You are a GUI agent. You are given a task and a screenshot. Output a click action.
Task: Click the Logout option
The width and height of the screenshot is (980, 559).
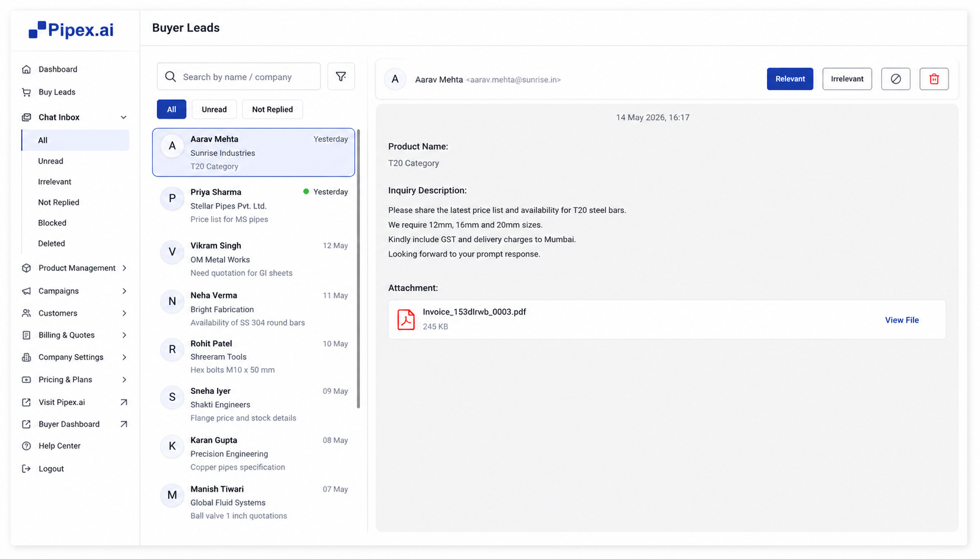(51, 469)
